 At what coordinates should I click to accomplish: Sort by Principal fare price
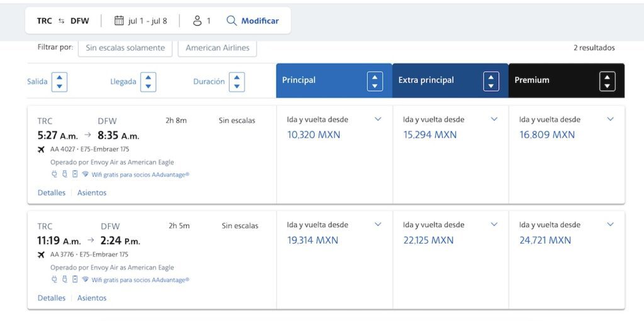click(375, 81)
